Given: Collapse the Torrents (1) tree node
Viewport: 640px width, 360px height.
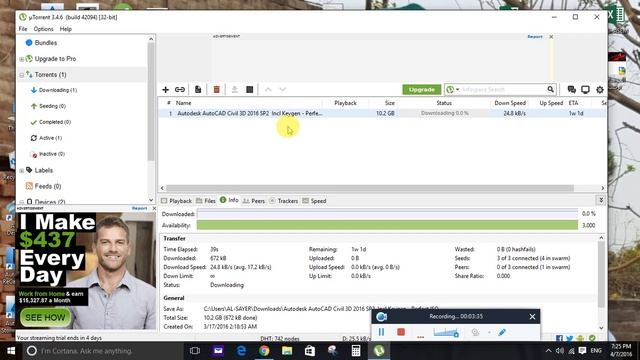Looking at the screenshot, I should tap(22, 75).
